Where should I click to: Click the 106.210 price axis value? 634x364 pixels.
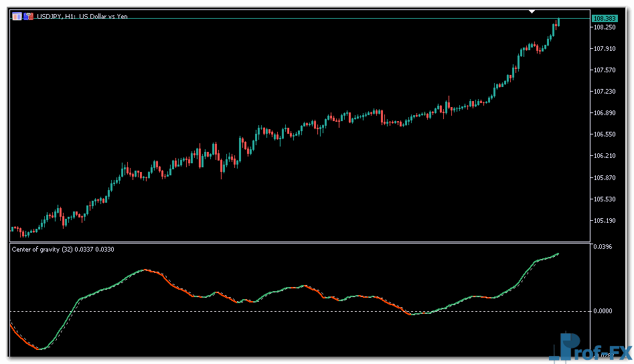[x=605, y=156]
